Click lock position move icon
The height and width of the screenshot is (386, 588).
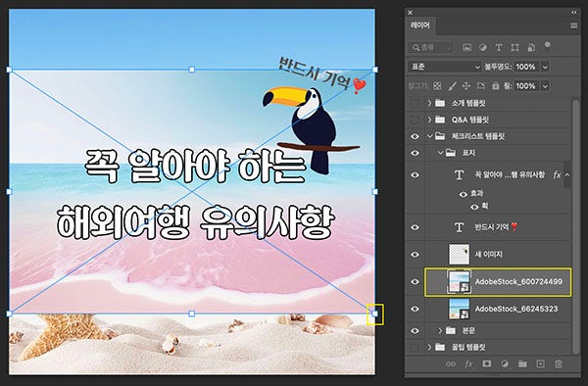click(466, 86)
